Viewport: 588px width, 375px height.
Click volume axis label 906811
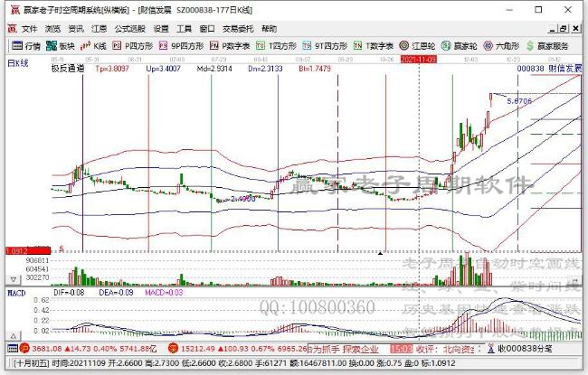[x=37, y=260]
